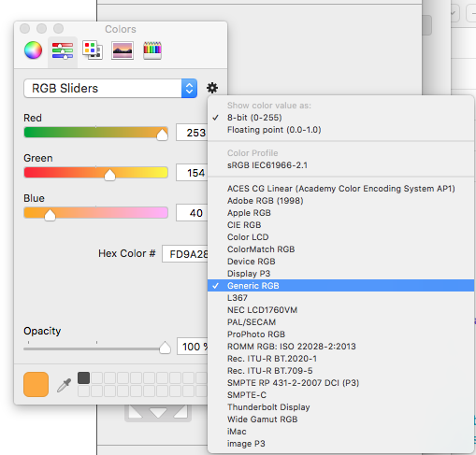Click the Hex Color input field
This screenshot has height=455, width=476.
(x=185, y=254)
